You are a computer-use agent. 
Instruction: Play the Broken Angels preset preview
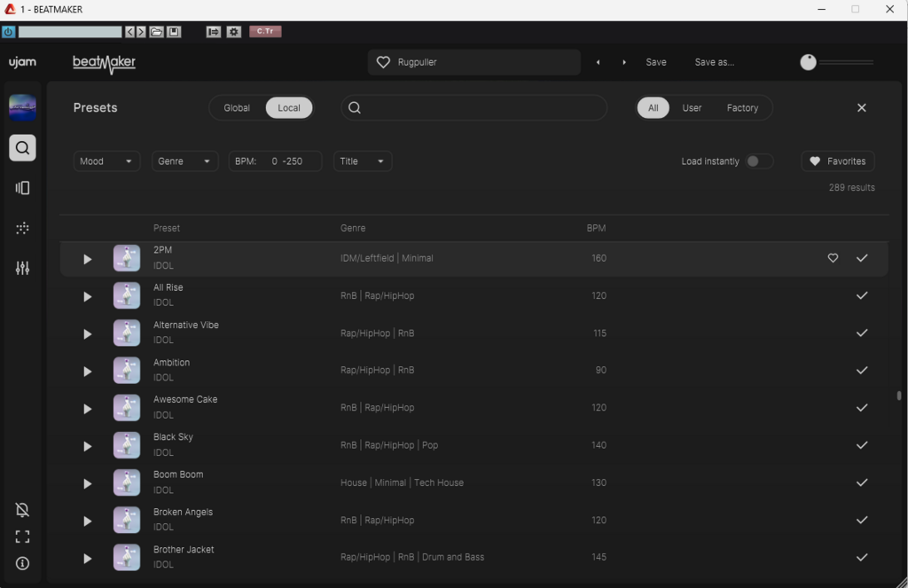[88, 521]
